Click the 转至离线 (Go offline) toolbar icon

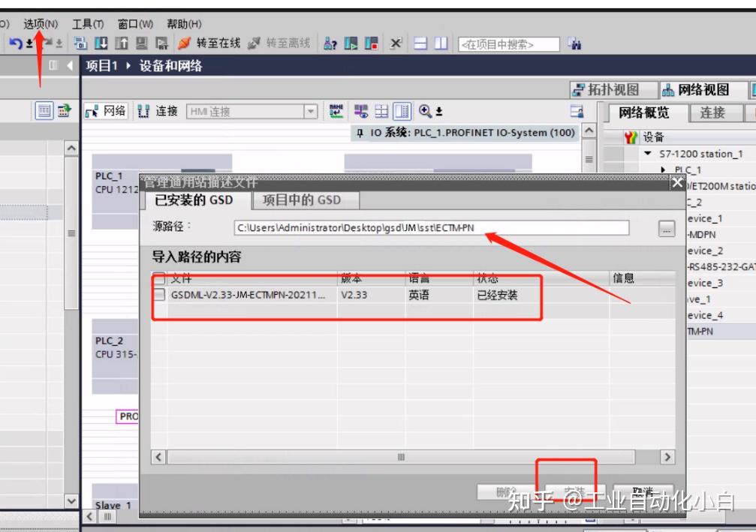click(253, 43)
